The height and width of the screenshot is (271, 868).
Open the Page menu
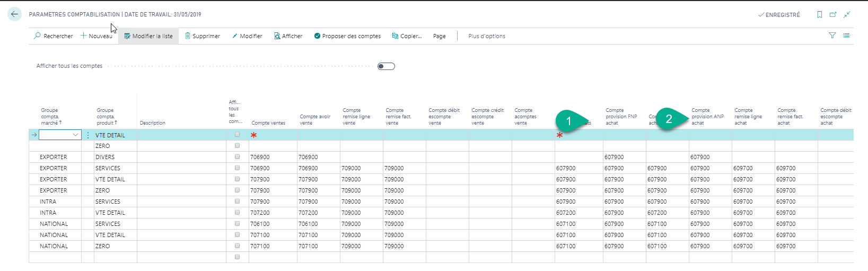point(439,36)
